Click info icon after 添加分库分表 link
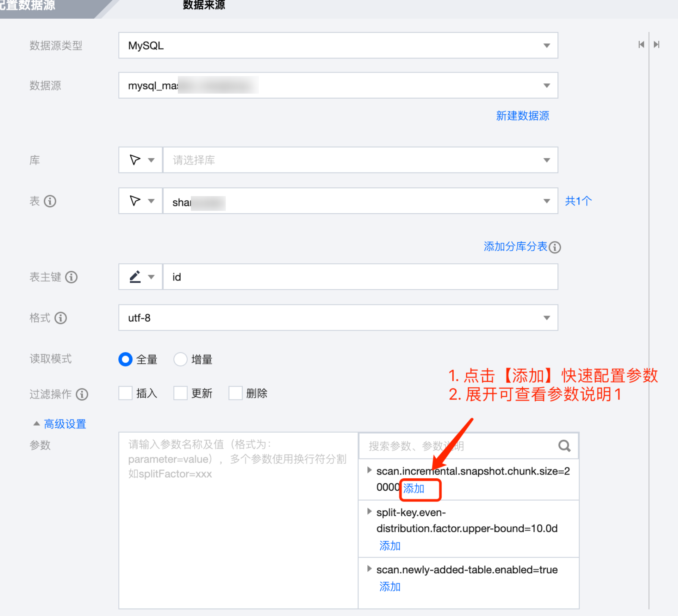 [555, 247]
